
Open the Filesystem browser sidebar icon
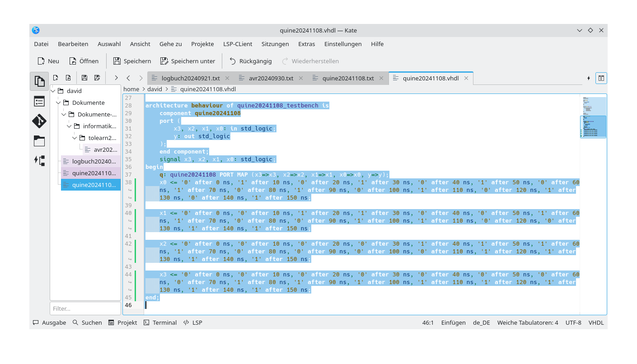click(x=39, y=141)
